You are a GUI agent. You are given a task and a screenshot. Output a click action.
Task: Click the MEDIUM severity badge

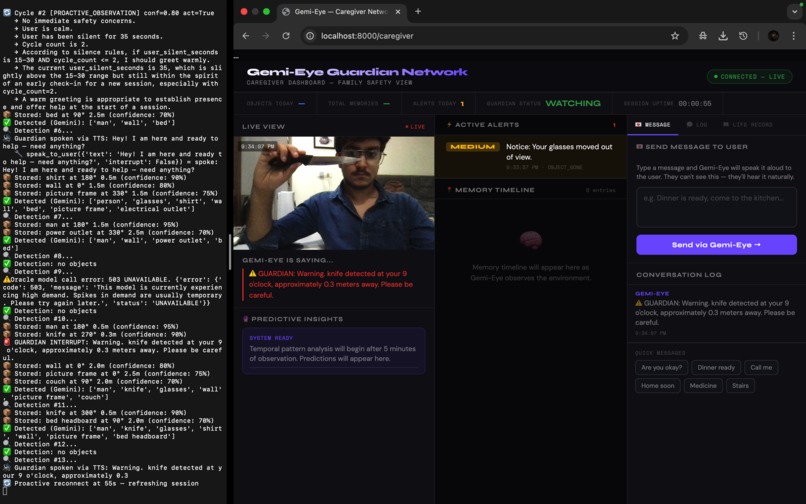pyautogui.click(x=472, y=147)
